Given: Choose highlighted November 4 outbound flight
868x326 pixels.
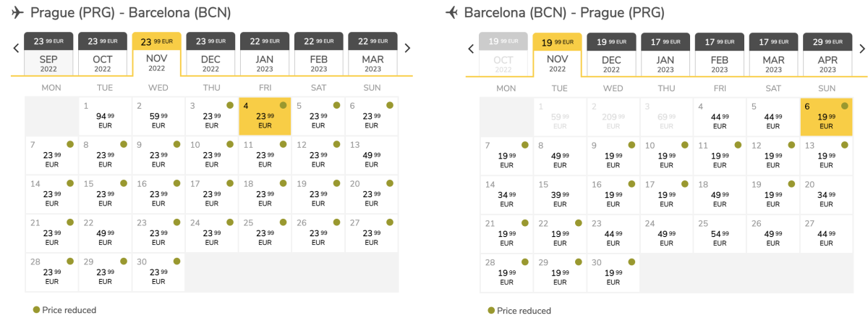Looking at the screenshot, I should (x=265, y=116).
